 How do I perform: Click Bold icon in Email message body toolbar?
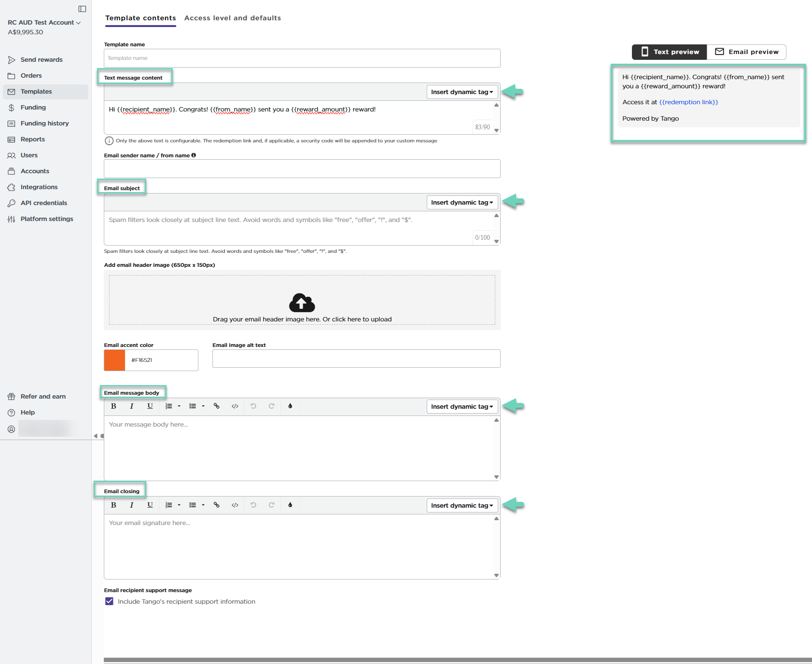click(113, 406)
